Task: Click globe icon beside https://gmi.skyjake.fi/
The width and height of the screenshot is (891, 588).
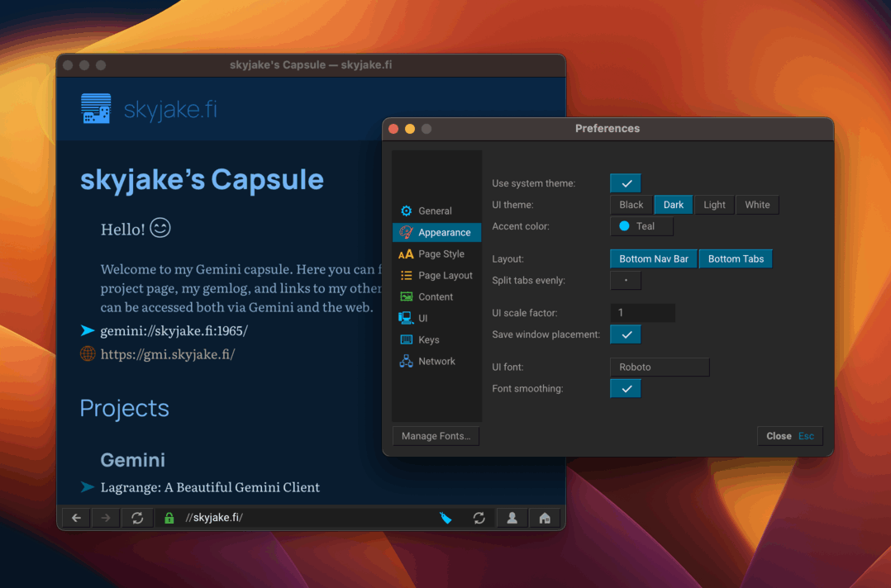Action: [87, 354]
